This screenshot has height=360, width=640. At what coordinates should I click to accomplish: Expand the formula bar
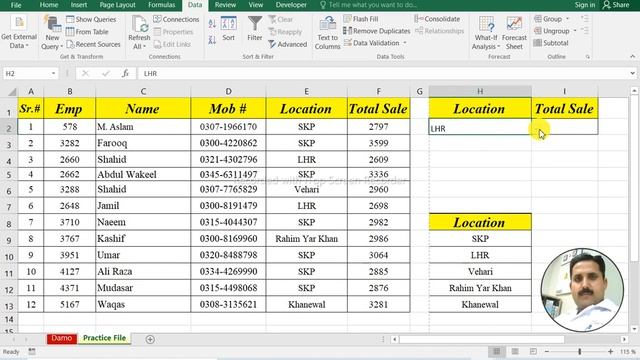coord(633,73)
